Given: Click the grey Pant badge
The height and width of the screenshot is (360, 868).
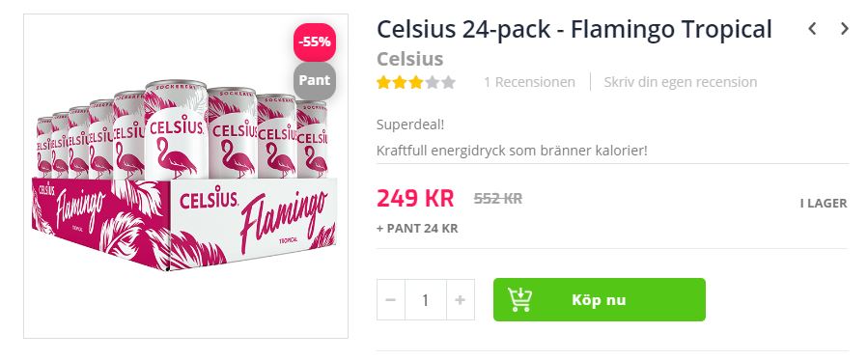Looking at the screenshot, I should (x=315, y=80).
